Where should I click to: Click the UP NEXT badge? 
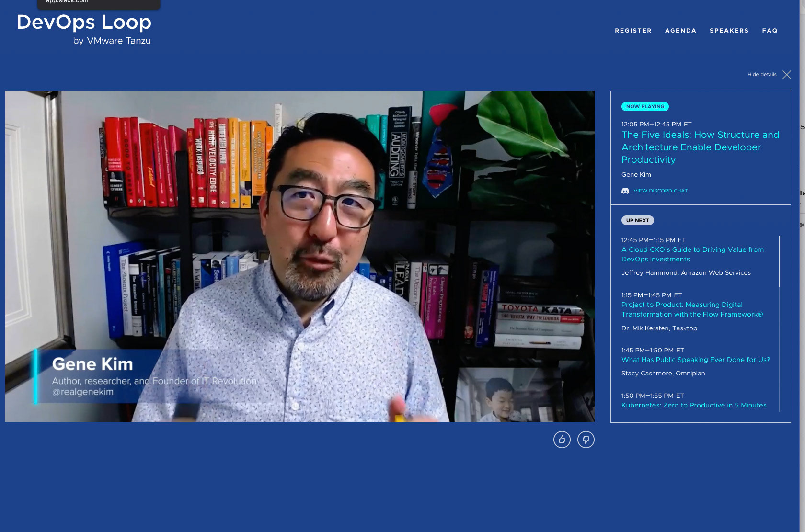637,220
